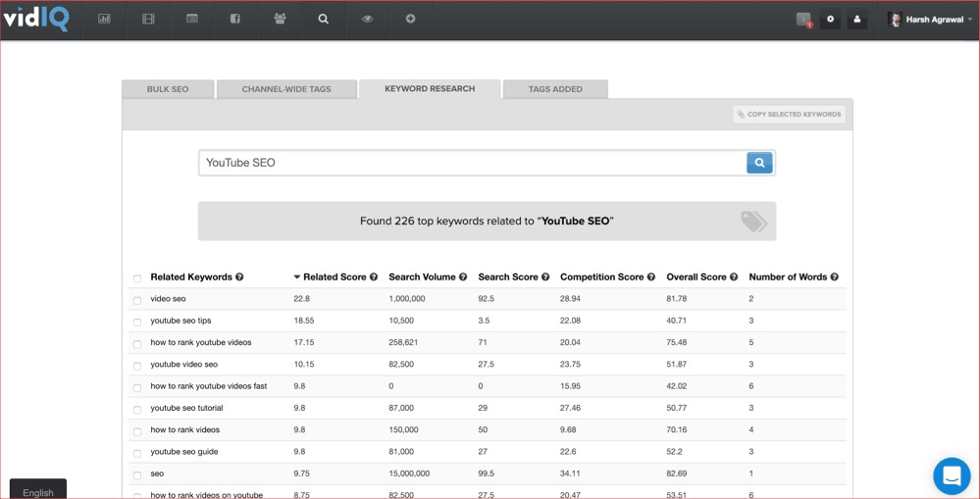Click help icon beside Related Score
The height and width of the screenshot is (499, 980).
tap(374, 276)
